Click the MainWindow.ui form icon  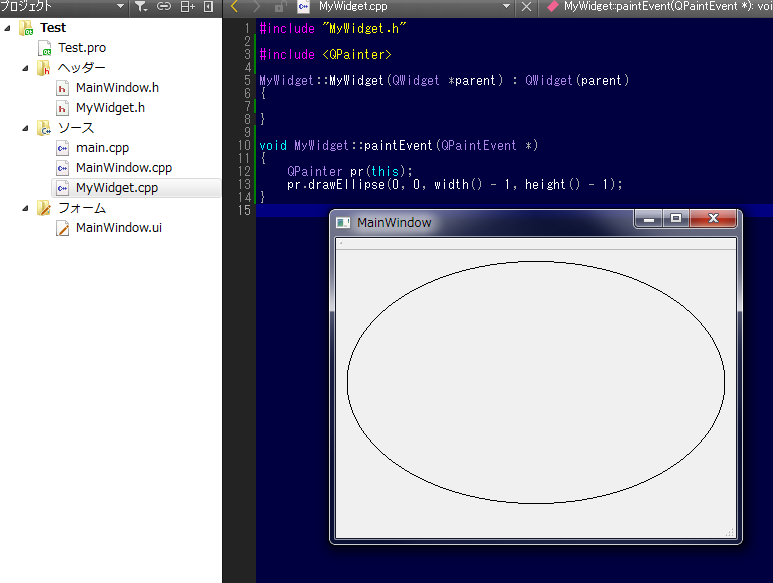(x=63, y=228)
